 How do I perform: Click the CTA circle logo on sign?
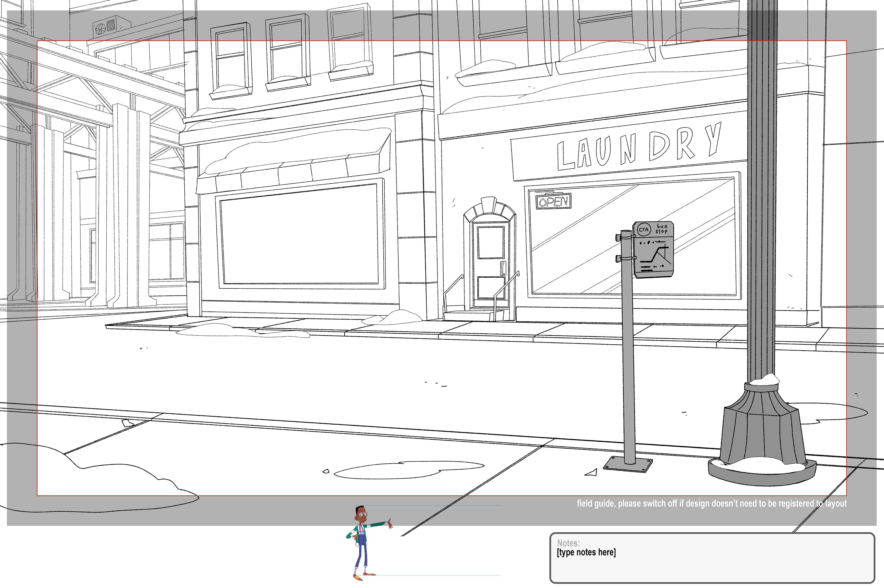pos(644,230)
